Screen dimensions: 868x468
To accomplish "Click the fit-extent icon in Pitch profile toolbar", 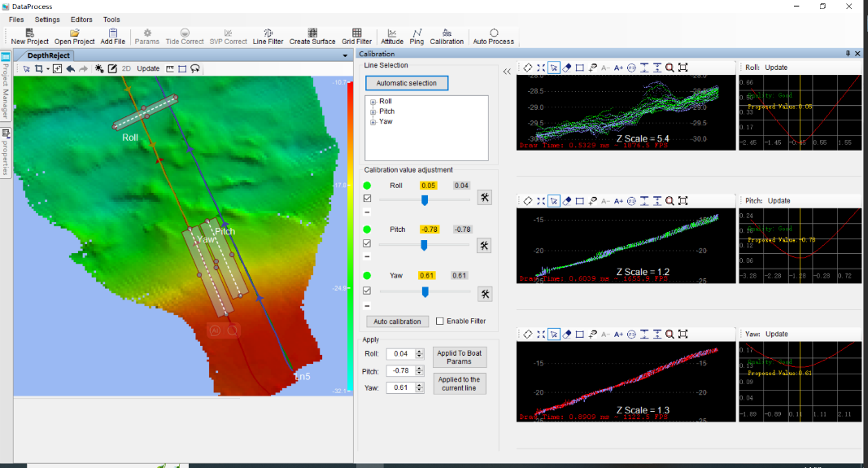I will point(683,201).
